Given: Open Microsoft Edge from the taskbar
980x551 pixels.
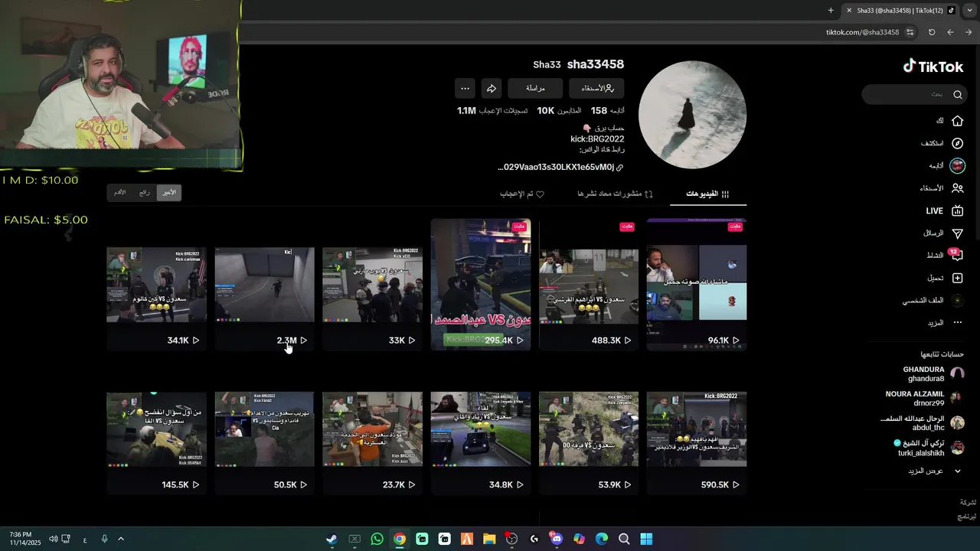Looking at the screenshot, I should click(602, 539).
